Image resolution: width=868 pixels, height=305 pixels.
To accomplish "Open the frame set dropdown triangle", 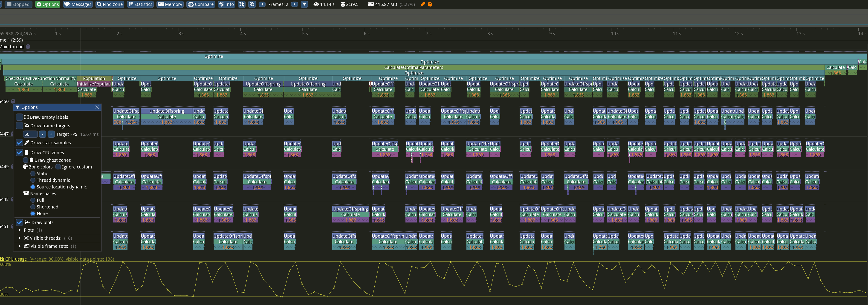I will tap(304, 4).
